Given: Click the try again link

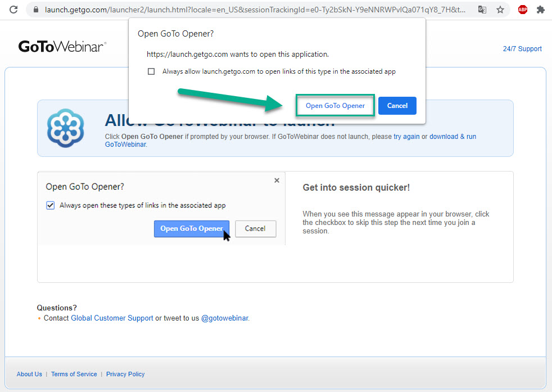Looking at the screenshot, I should coord(406,136).
